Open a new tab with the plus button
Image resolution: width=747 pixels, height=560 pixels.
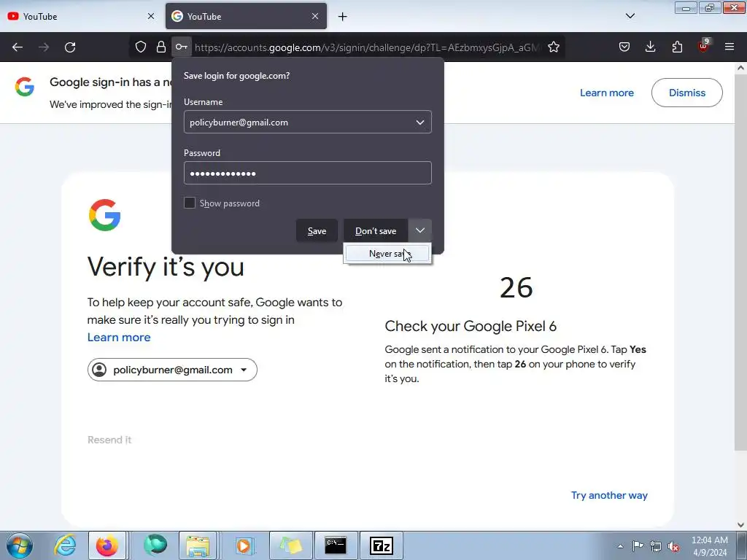343,17
